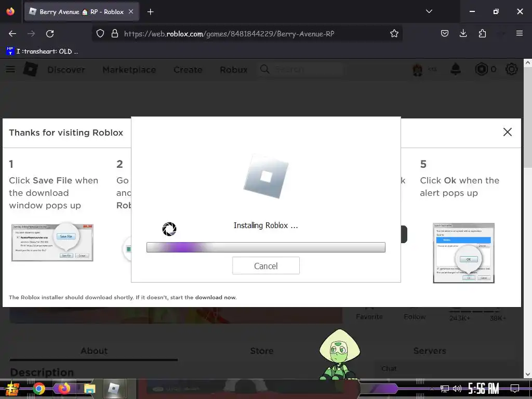The width and height of the screenshot is (532, 399).
Task: Click the tracking protection shield icon
Action: click(x=100, y=34)
